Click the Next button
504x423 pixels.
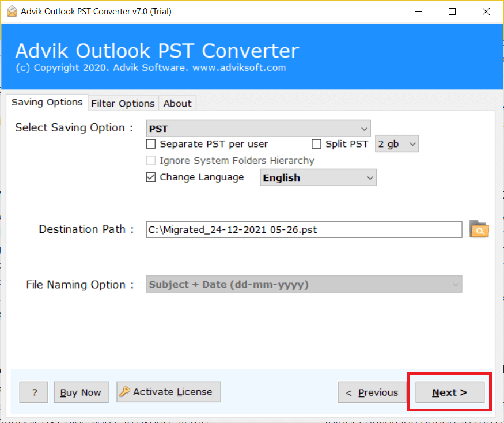[x=450, y=392]
